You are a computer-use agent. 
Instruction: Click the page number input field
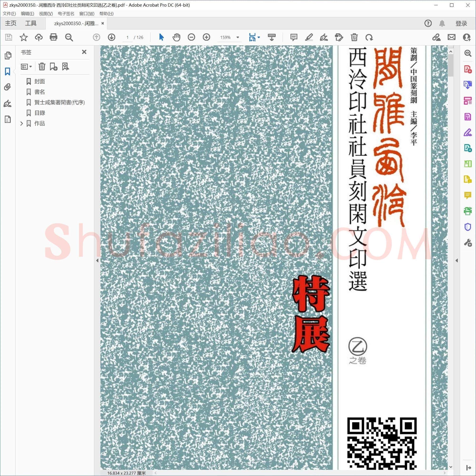point(128,37)
